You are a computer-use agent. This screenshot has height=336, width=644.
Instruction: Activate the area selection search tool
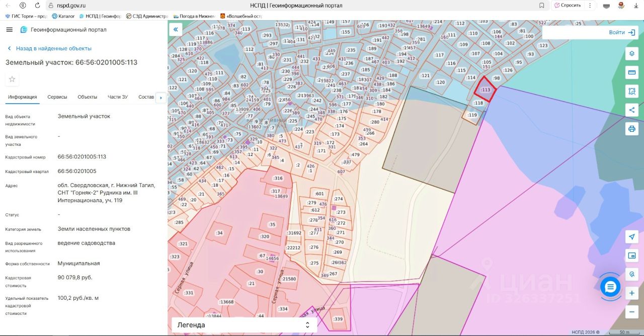pos(632,91)
